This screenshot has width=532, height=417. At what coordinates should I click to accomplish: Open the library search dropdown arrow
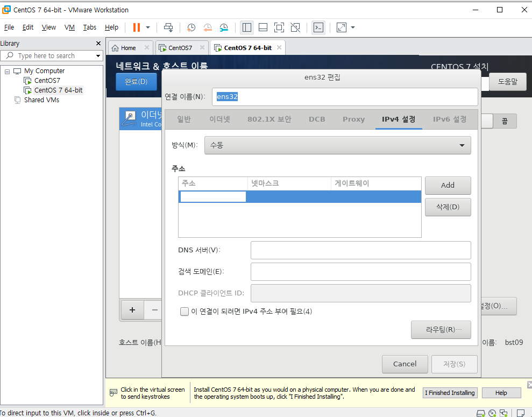coord(98,55)
